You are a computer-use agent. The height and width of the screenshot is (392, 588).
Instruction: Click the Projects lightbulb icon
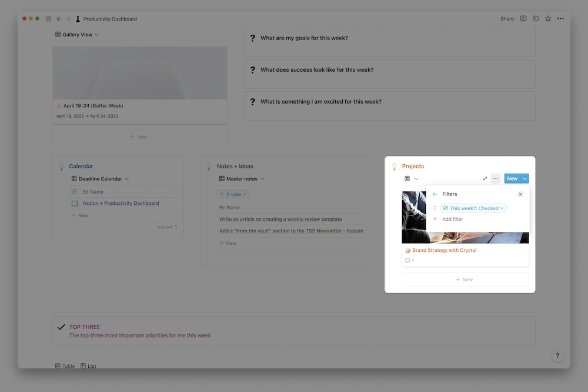[x=395, y=167]
